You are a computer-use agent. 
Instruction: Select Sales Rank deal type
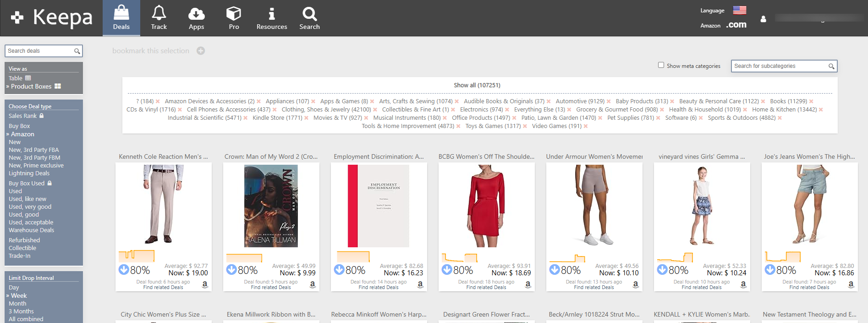22,116
